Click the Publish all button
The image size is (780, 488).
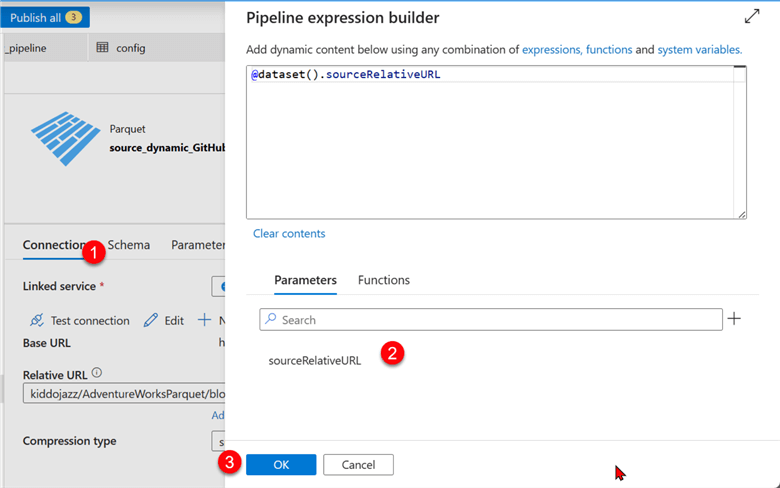tap(45, 17)
